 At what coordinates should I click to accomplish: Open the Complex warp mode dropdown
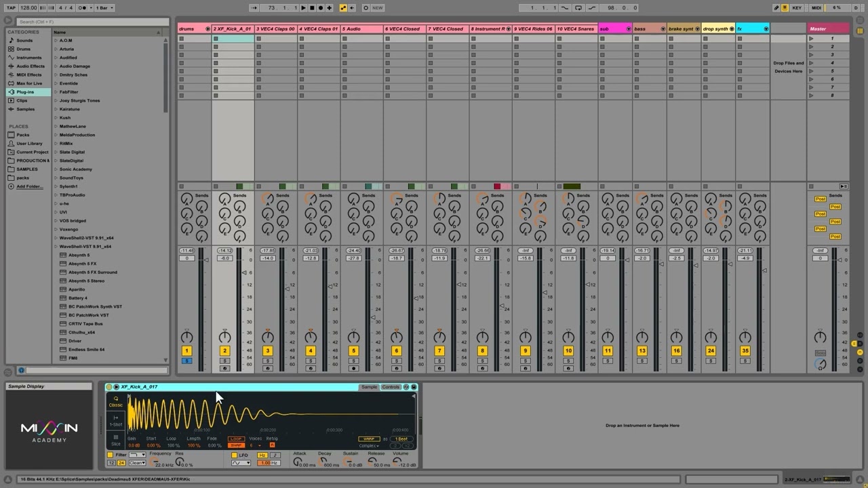coord(369,446)
